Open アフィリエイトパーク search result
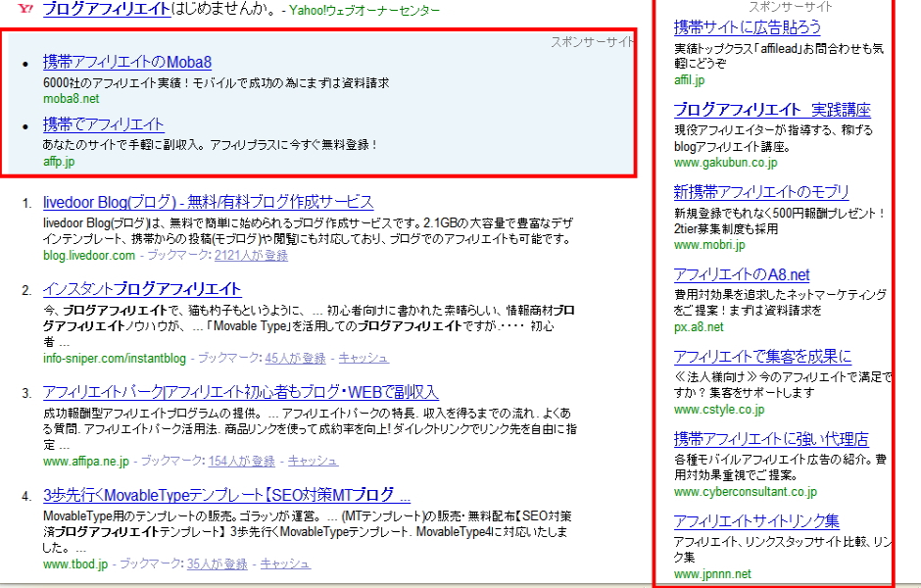 tap(241, 392)
